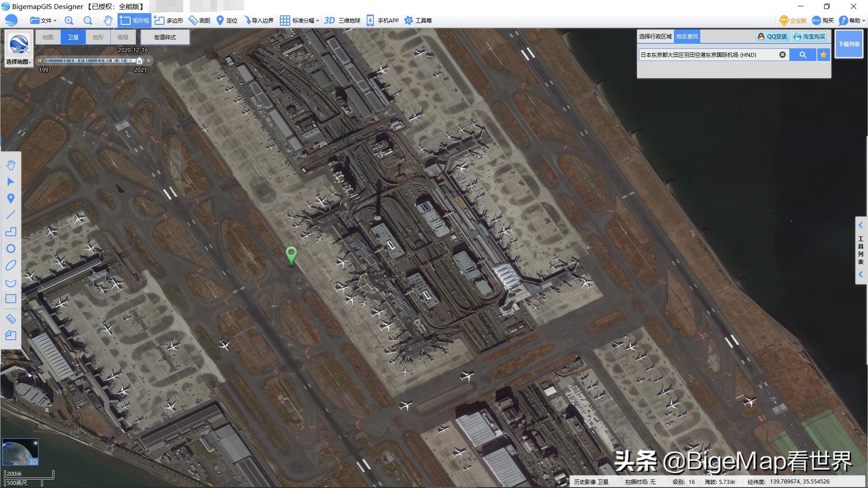Click 导入边界 import boundary
Screen dimensions: 868x488
[259, 20]
